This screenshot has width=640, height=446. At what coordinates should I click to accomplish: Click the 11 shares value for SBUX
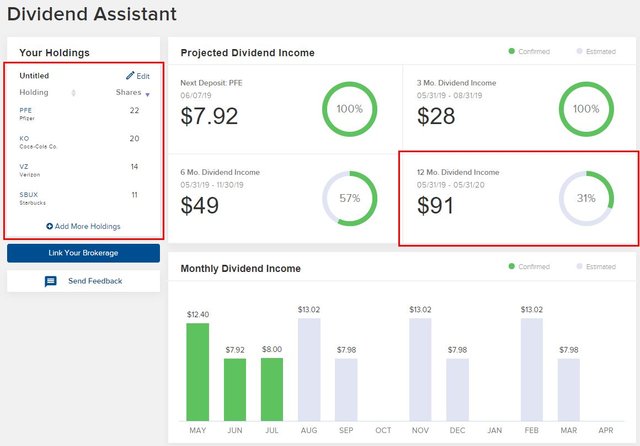point(134,195)
